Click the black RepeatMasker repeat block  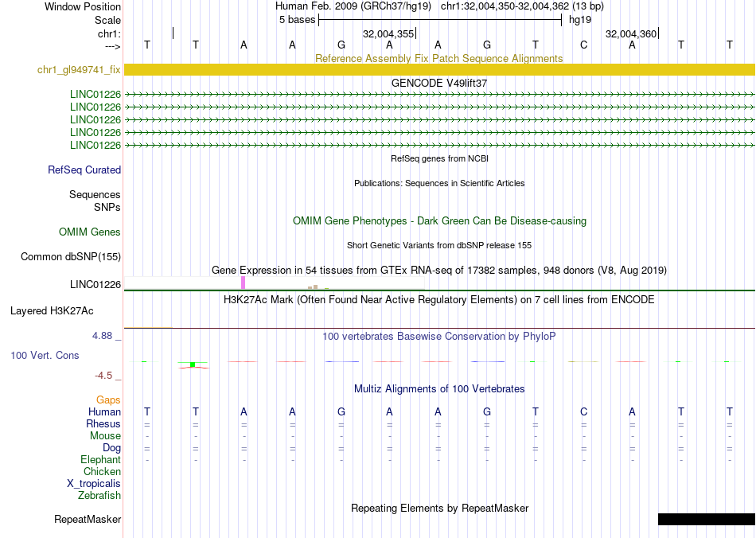coord(707,519)
